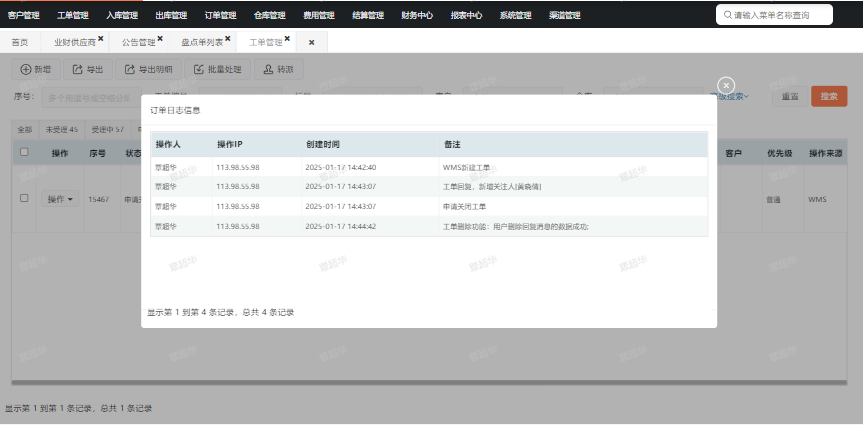
Task: Click the horizontal scrollbar below the table
Action: tap(429, 382)
